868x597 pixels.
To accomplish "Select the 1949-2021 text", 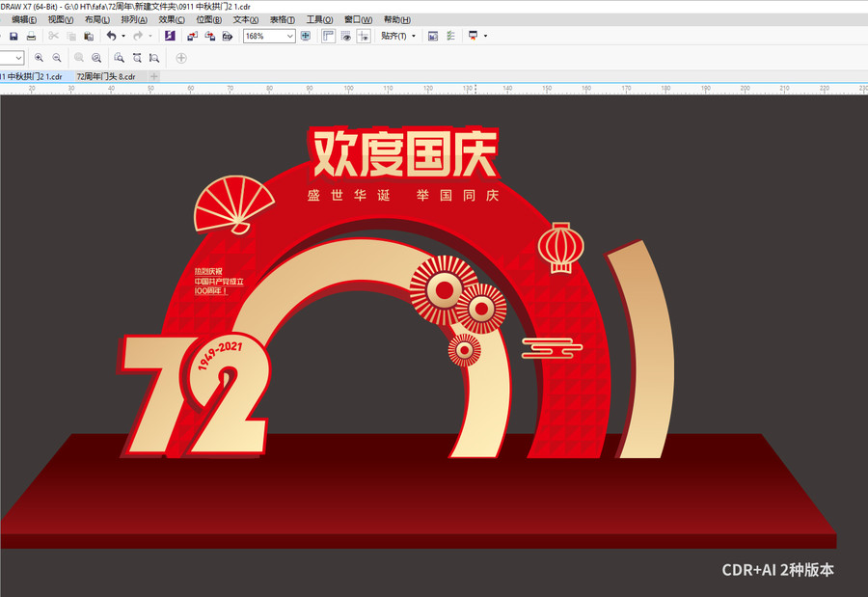I will [x=220, y=355].
